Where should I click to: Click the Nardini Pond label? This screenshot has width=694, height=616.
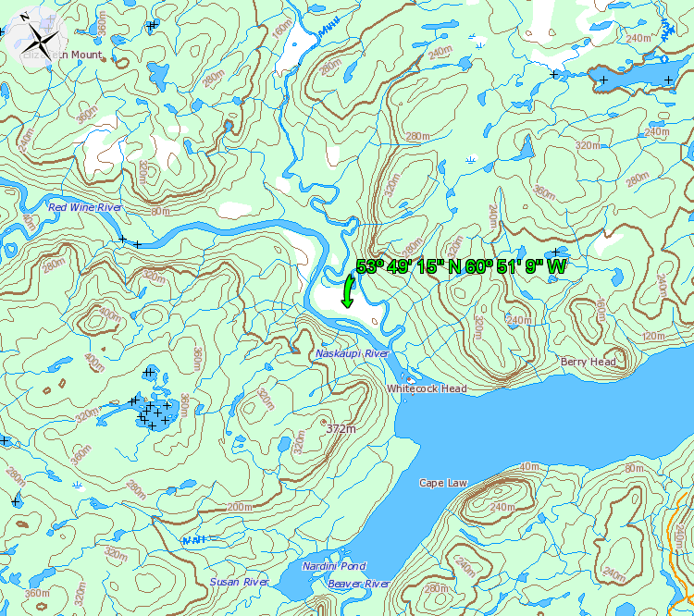pyautogui.click(x=334, y=566)
